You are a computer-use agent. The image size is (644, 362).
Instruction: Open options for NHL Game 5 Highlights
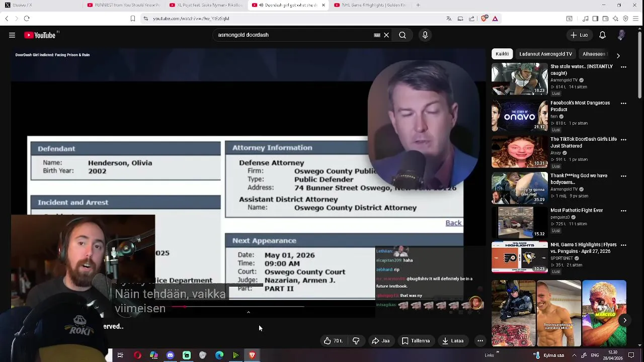click(623, 246)
